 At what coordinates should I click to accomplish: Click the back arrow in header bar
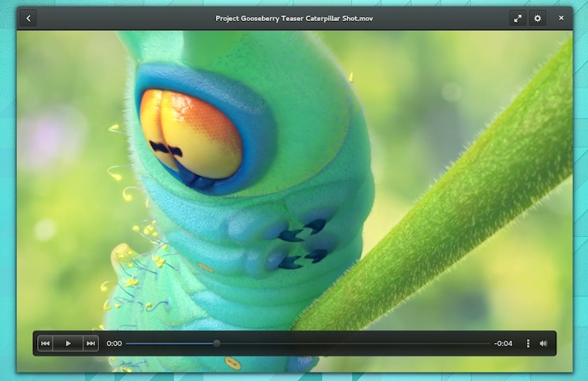tap(28, 18)
